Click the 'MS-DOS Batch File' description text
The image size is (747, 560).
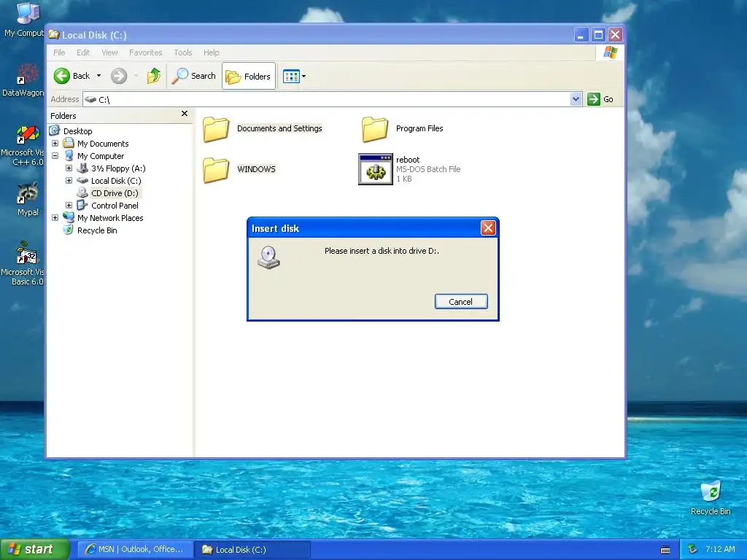pyautogui.click(x=427, y=169)
